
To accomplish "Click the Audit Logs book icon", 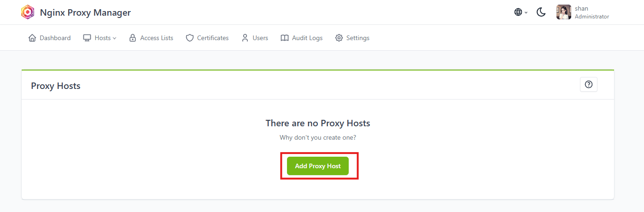I will pyautogui.click(x=285, y=38).
